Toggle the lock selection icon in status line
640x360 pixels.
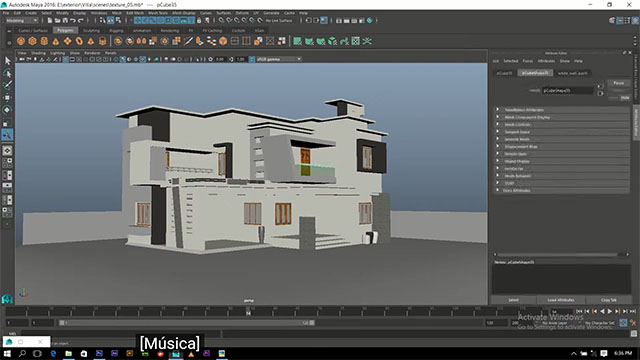tap(199, 20)
